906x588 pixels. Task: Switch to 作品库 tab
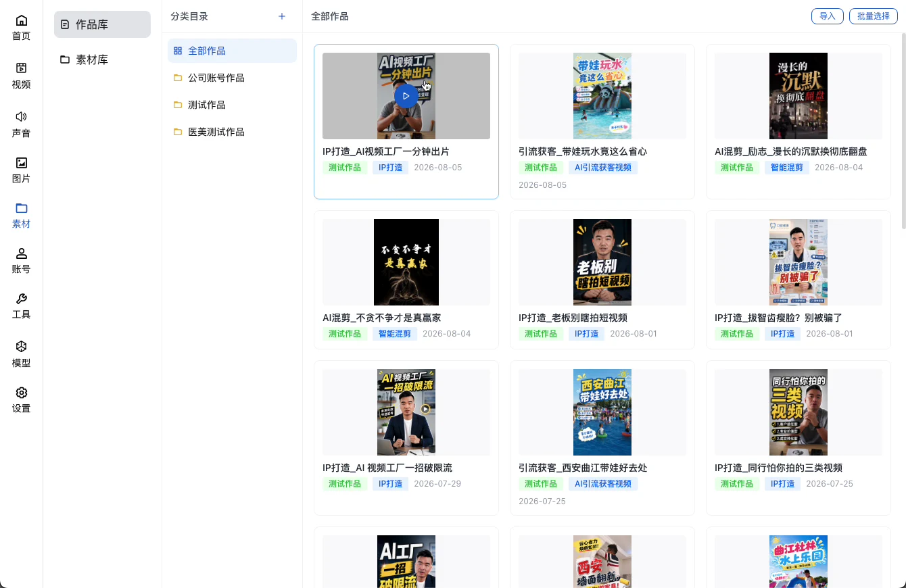point(102,24)
